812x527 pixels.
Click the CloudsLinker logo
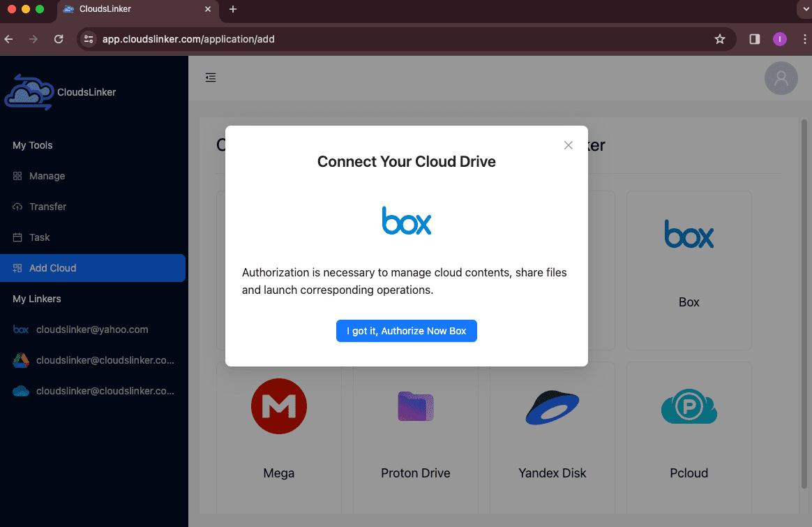coord(29,92)
